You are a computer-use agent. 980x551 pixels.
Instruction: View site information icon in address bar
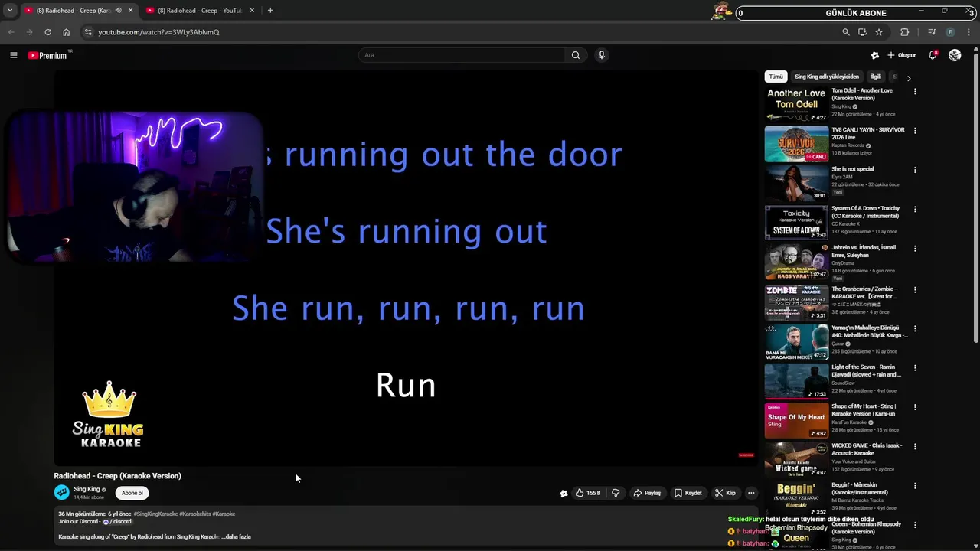pyautogui.click(x=88, y=32)
